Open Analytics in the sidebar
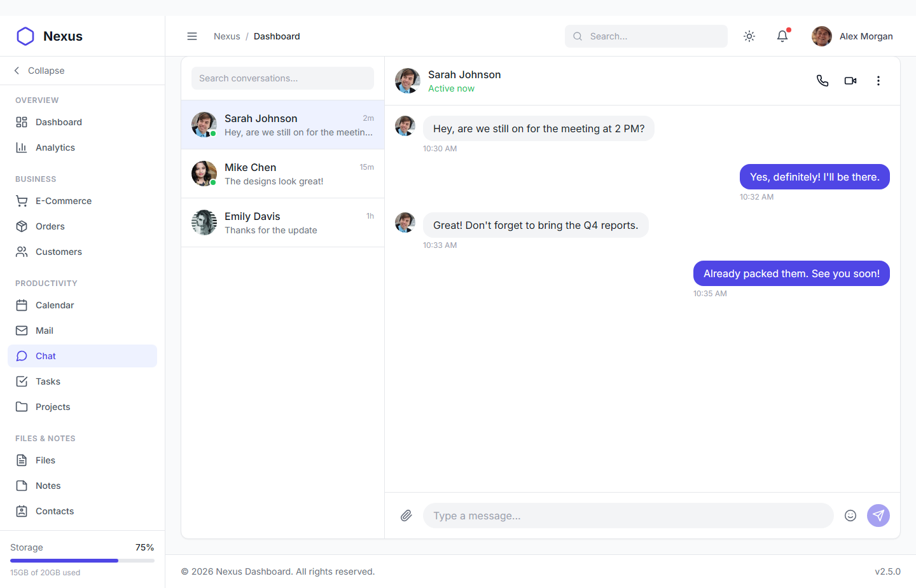The image size is (916, 588). 82,147
